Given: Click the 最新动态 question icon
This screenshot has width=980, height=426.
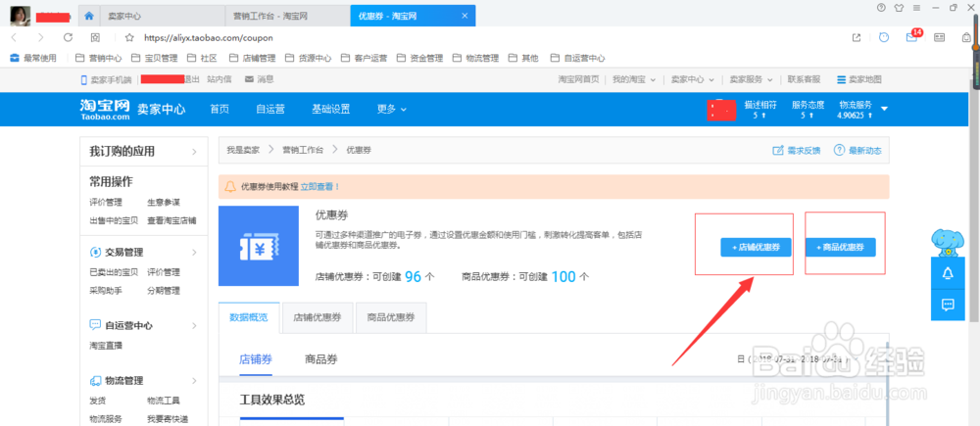Looking at the screenshot, I should (840, 150).
